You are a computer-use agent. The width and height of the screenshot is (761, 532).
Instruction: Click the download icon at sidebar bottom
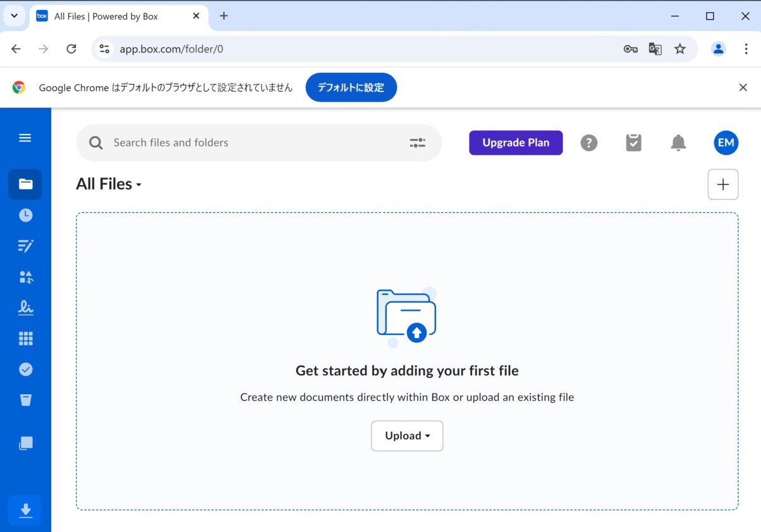[x=25, y=511]
